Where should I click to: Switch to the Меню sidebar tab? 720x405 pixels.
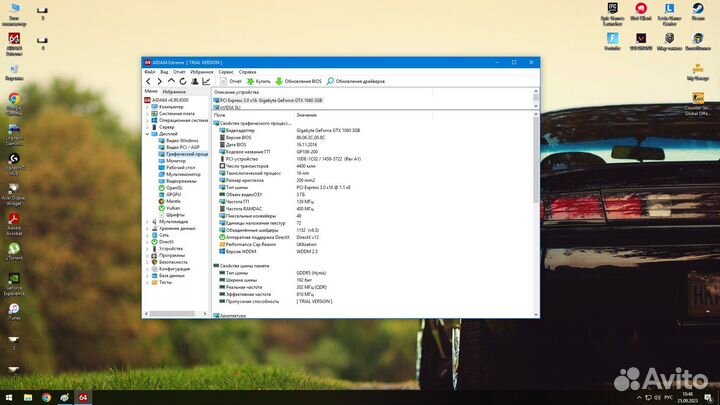[x=151, y=91]
